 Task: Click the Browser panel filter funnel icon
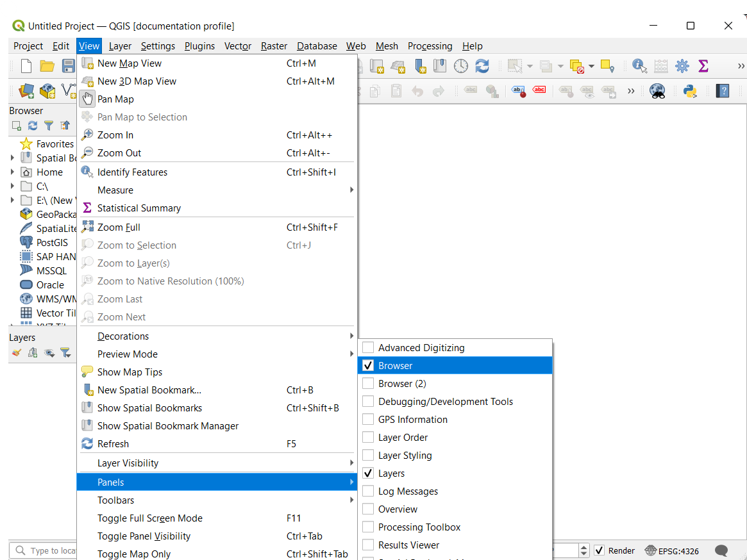pyautogui.click(x=49, y=126)
